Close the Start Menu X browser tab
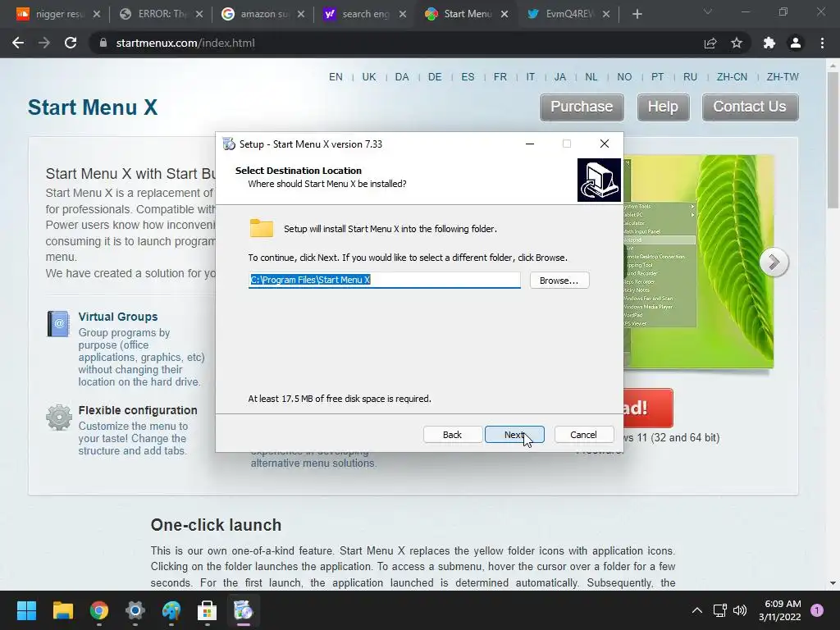This screenshot has height=630, width=840. point(504,14)
